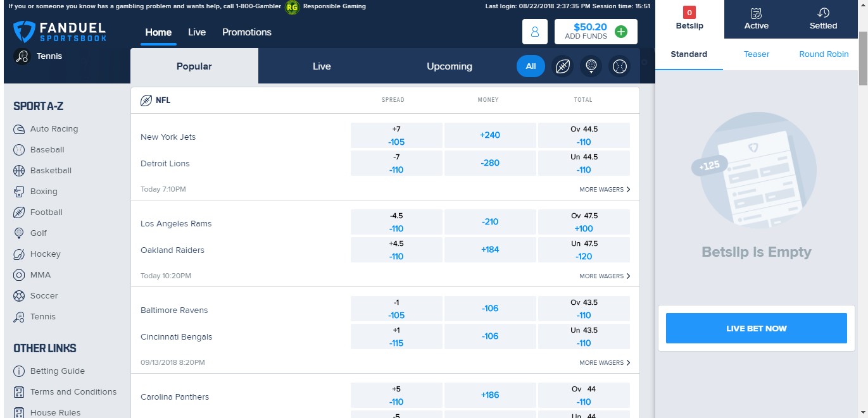Bet Over 47.5 at +100
Viewport: 868px width, 418px height.
click(584, 222)
